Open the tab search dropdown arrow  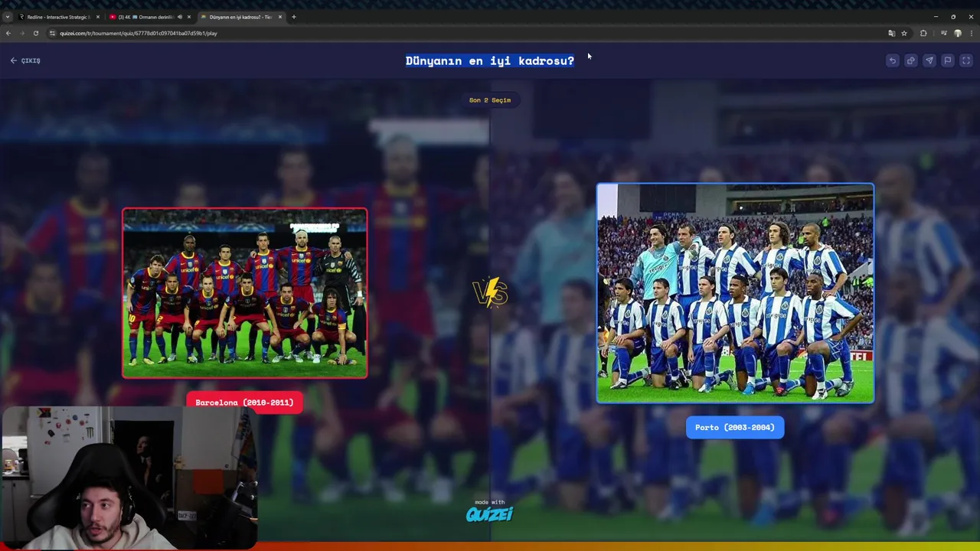tap(7, 17)
